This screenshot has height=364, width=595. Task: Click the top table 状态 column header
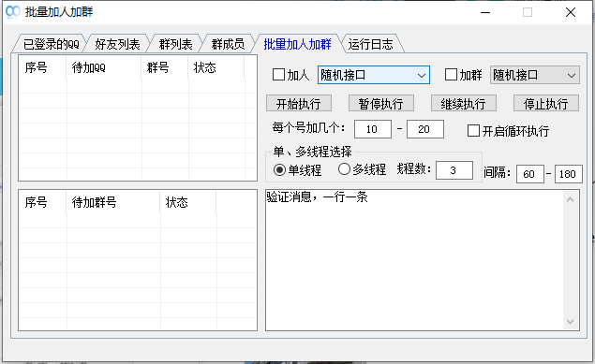tap(216, 67)
